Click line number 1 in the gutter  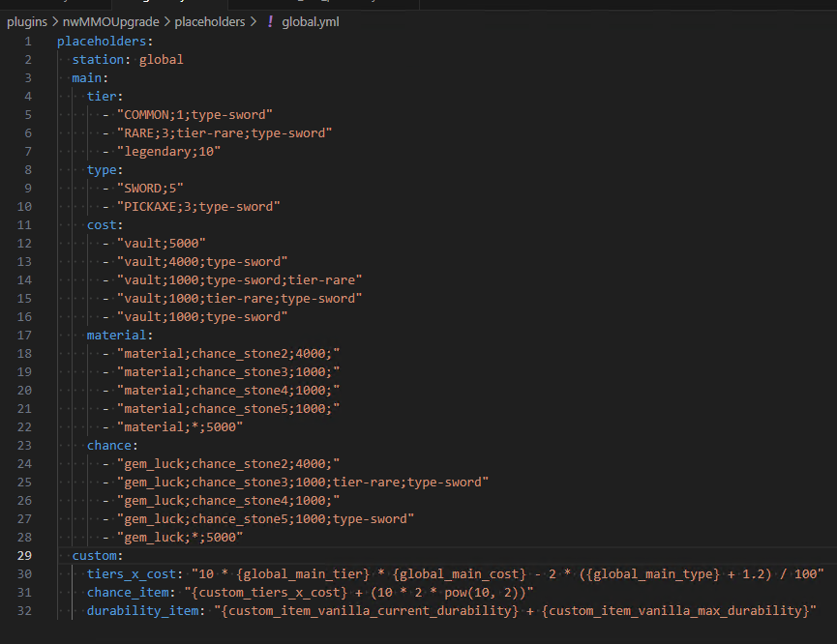click(28, 41)
